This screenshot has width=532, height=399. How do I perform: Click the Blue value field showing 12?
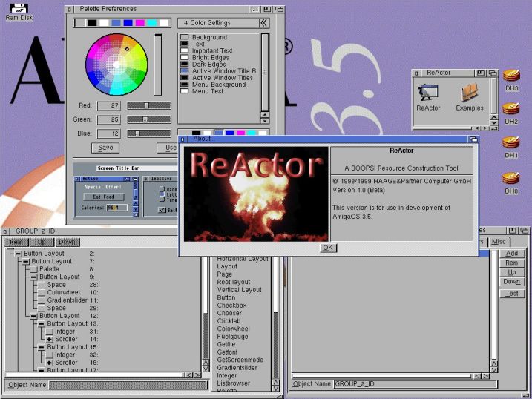pos(109,133)
